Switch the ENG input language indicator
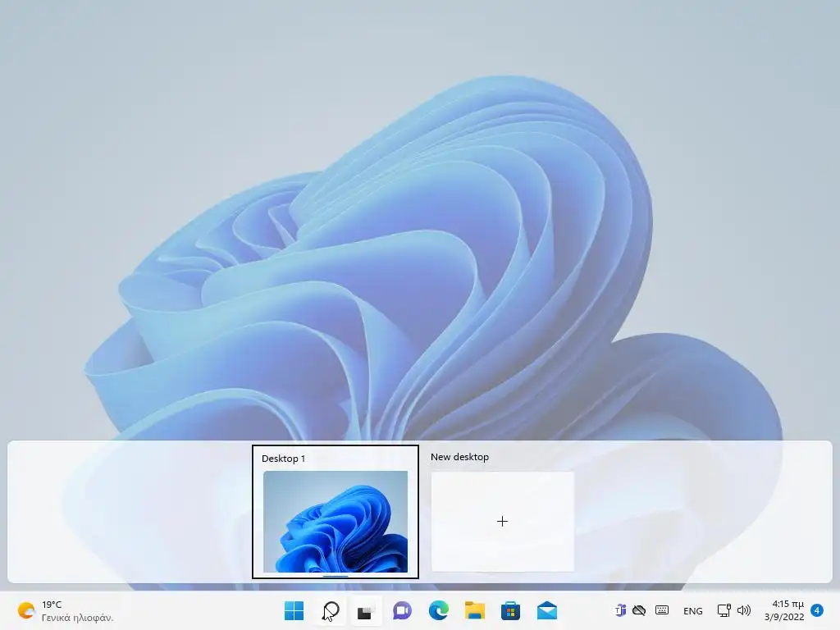 point(692,610)
